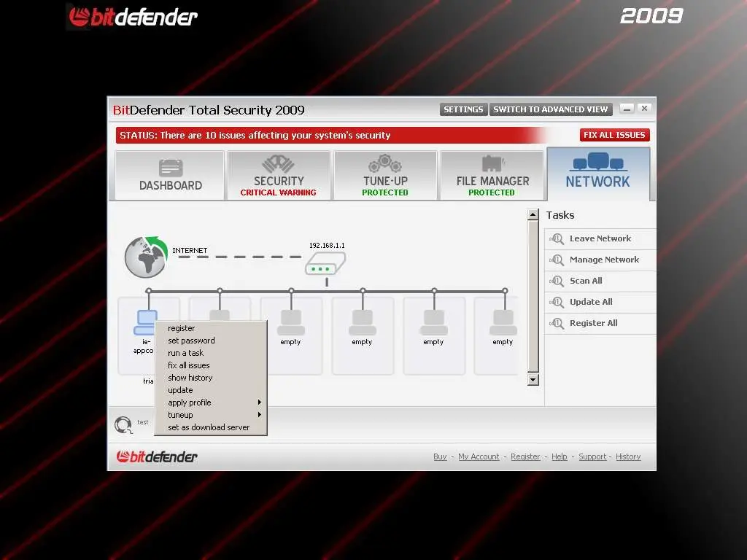Click the Settings button
747x560 pixels.
[x=463, y=109]
